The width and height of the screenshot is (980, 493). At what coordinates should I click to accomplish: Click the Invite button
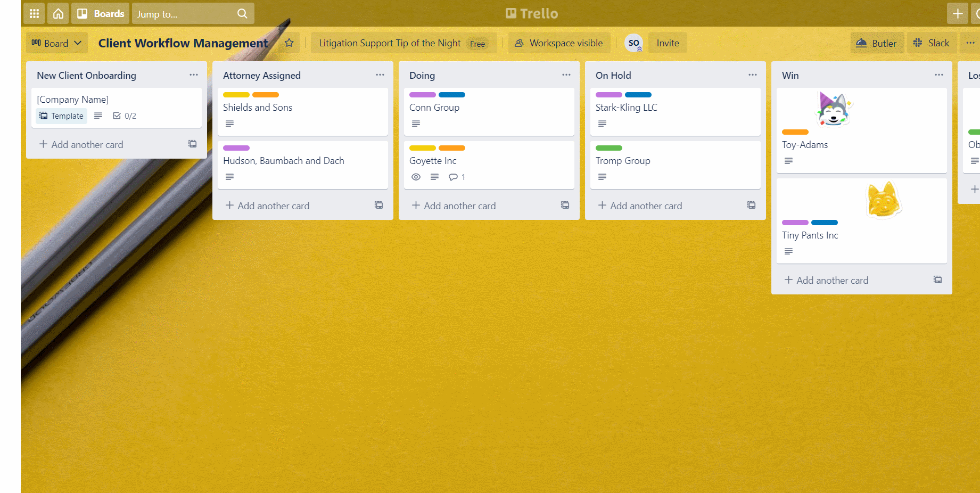click(x=668, y=43)
